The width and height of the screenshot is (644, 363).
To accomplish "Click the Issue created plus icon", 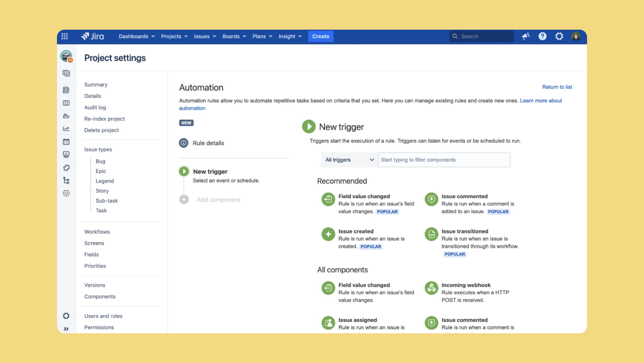I will click(x=328, y=234).
